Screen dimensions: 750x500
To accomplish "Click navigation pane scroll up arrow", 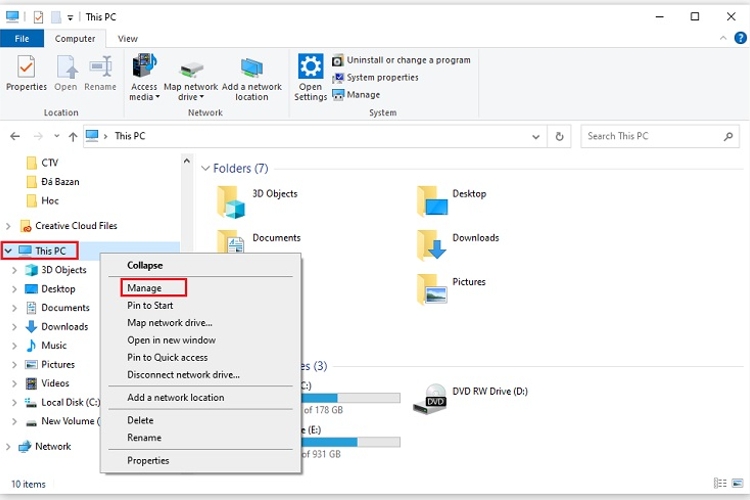I will tap(187, 161).
